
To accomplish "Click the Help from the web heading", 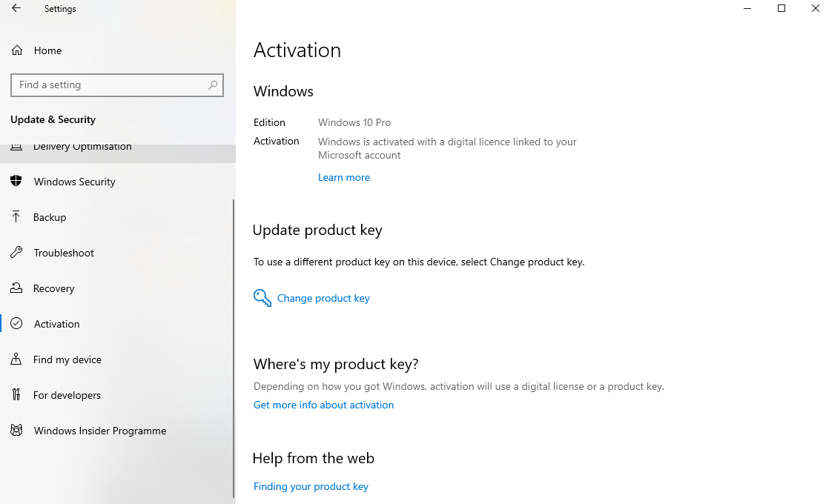I will [x=314, y=458].
